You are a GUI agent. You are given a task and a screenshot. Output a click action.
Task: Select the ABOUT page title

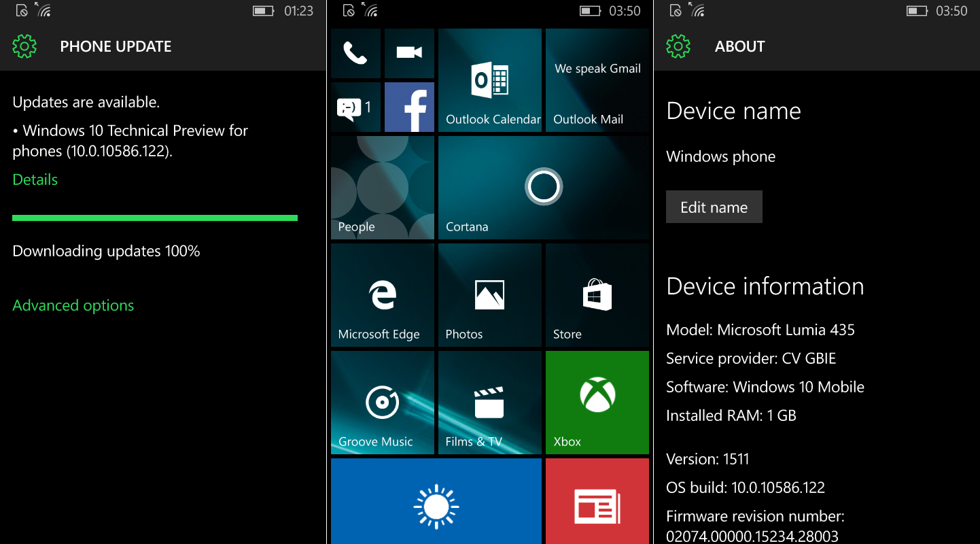740,46
